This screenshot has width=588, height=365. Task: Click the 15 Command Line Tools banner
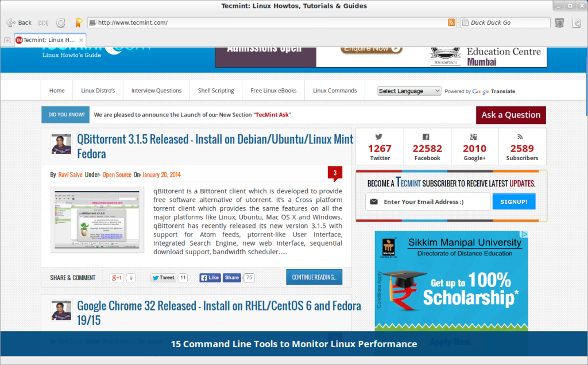pos(294,344)
